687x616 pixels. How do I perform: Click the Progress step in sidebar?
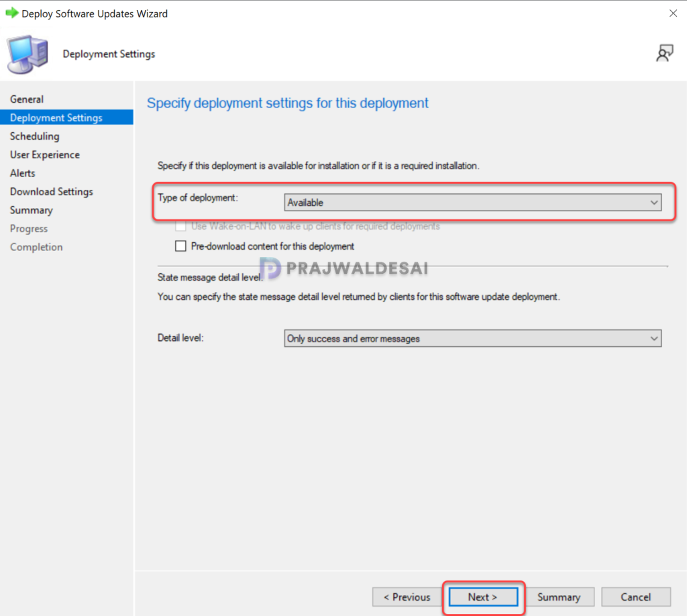coord(28,229)
